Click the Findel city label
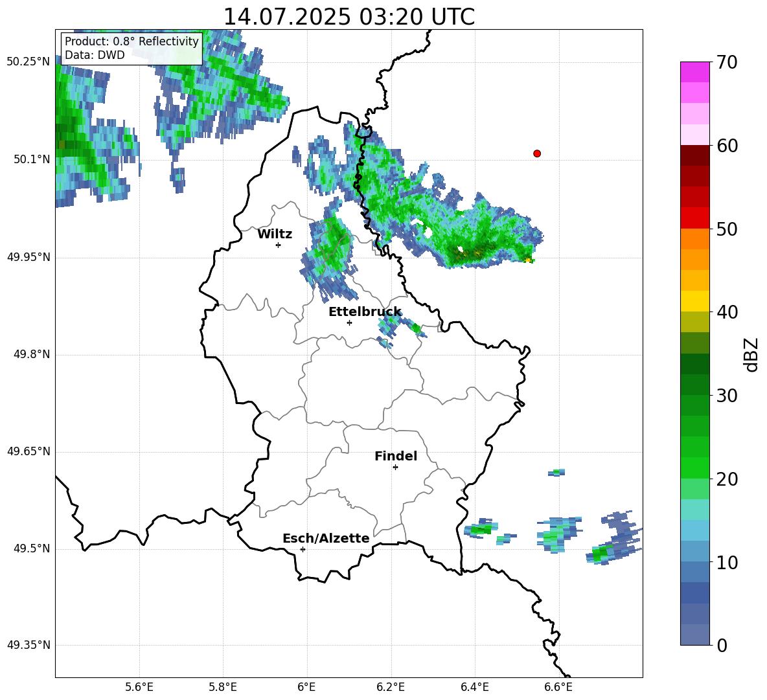Screen dimensions: 767x700 click(396, 456)
